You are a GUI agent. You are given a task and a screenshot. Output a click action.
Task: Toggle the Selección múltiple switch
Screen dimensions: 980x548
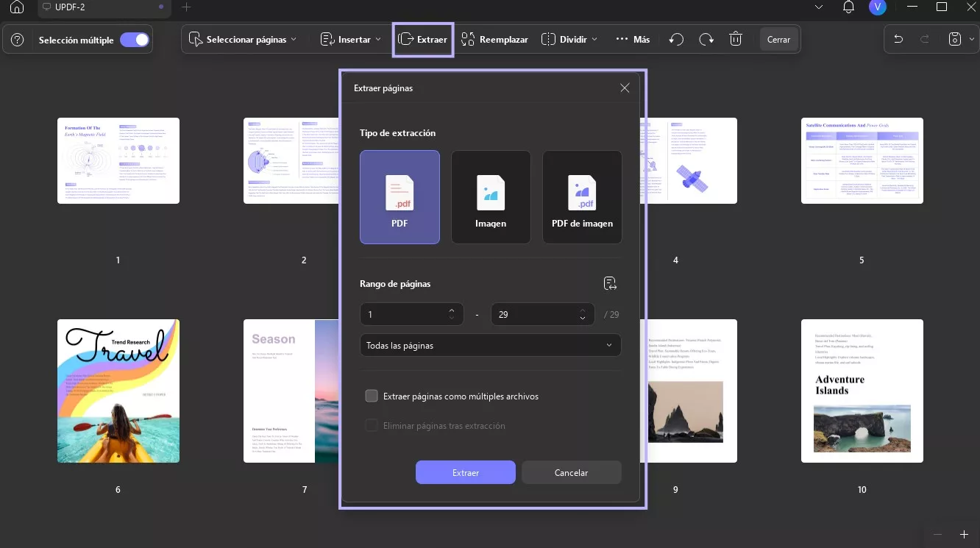[135, 40]
